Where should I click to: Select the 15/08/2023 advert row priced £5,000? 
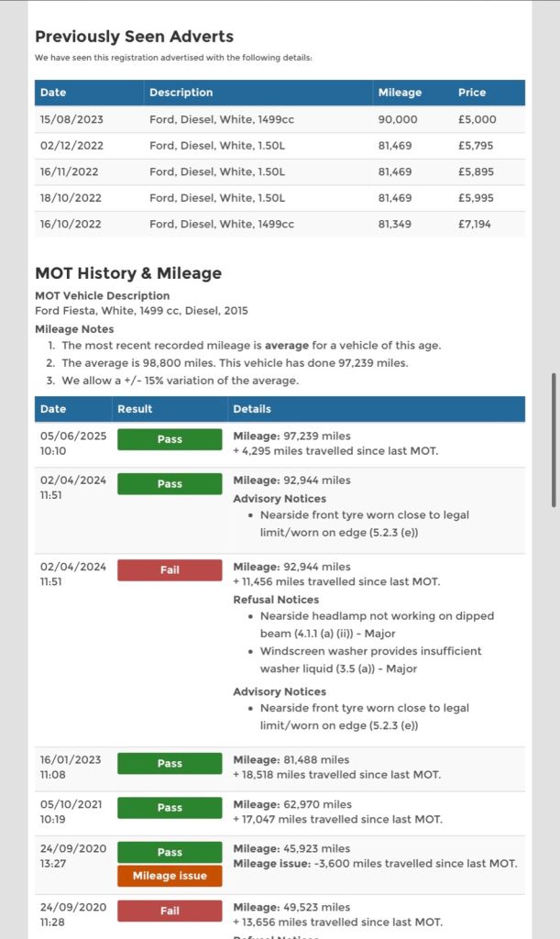pyautogui.click(x=280, y=119)
